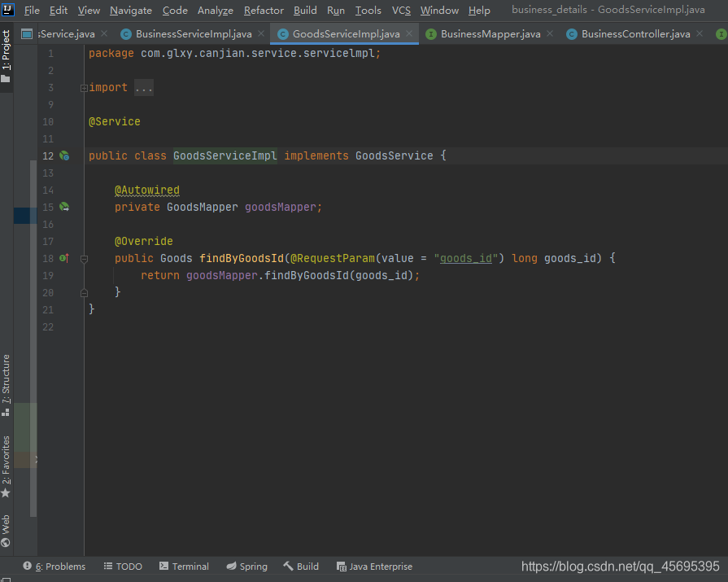Collapse the findByGoodsId method at line 18

(x=84, y=259)
